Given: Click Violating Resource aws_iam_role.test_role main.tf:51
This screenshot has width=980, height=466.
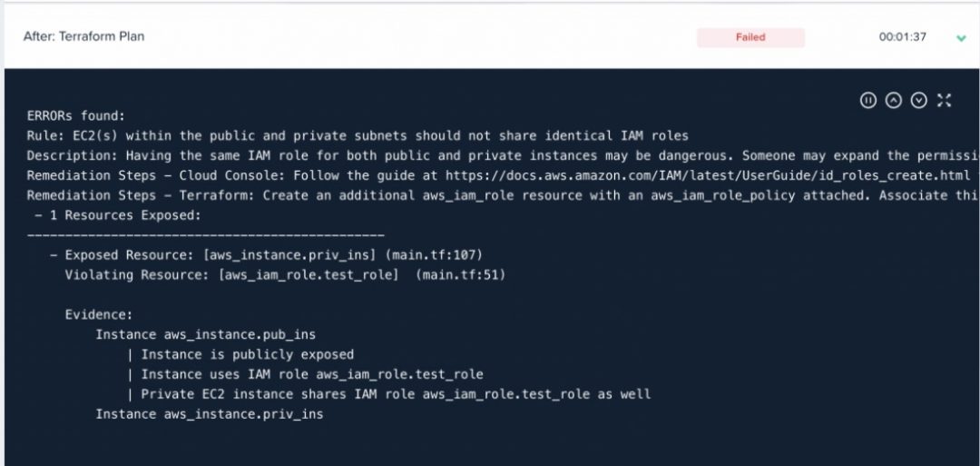Looking at the screenshot, I should click(x=285, y=274).
